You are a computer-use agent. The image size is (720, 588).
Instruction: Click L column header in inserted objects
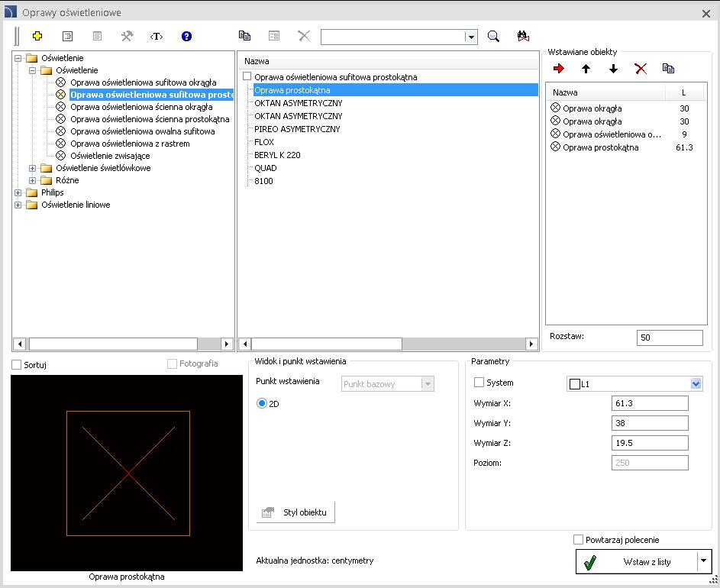coord(683,92)
